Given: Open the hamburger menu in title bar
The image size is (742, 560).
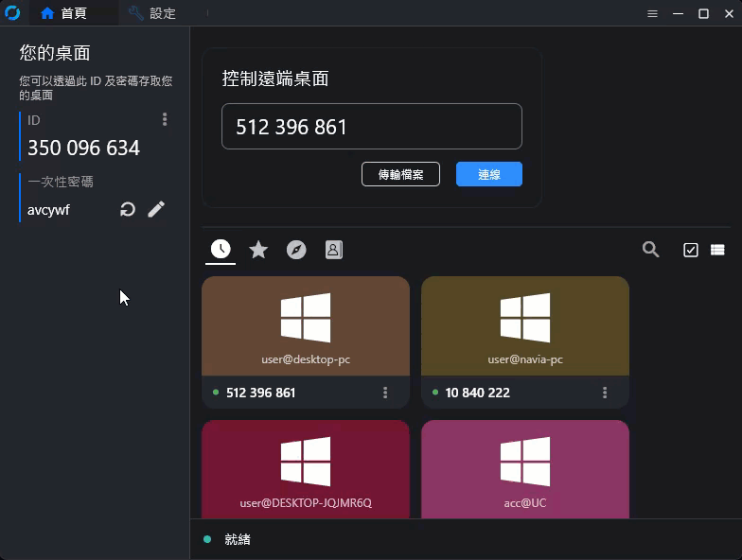Looking at the screenshot, I should click(652, 13).
